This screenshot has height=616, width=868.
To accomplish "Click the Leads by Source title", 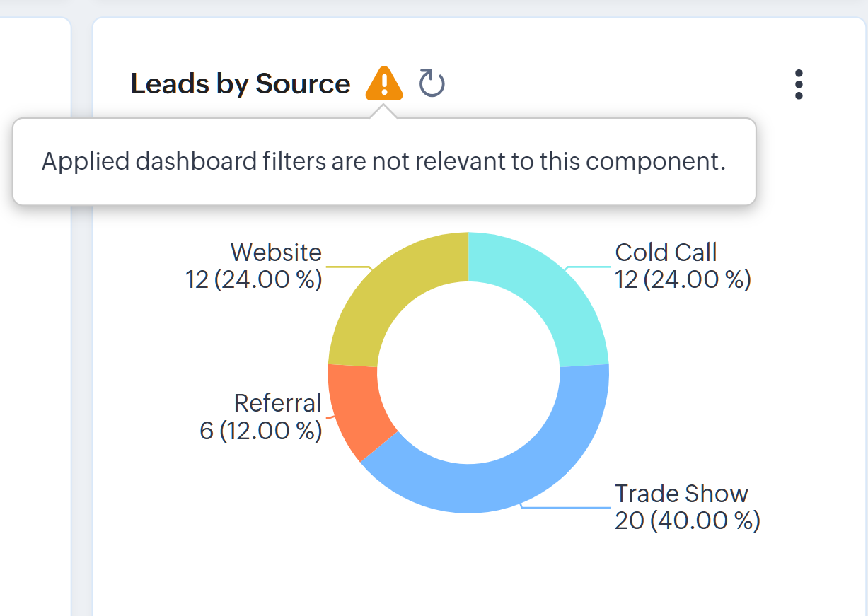I will click(x=241, y=84).
